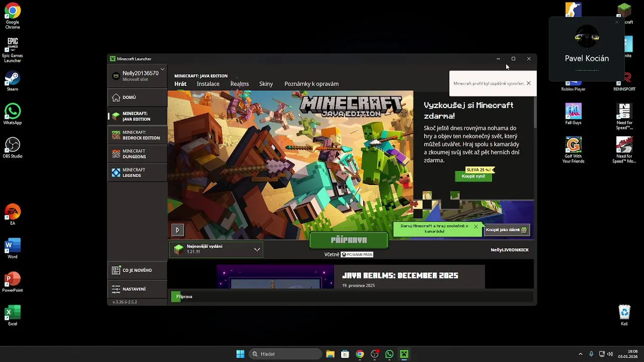Screen dimensions: 644x362
Task: Open Co je nového news section
Action: point(137,270)
